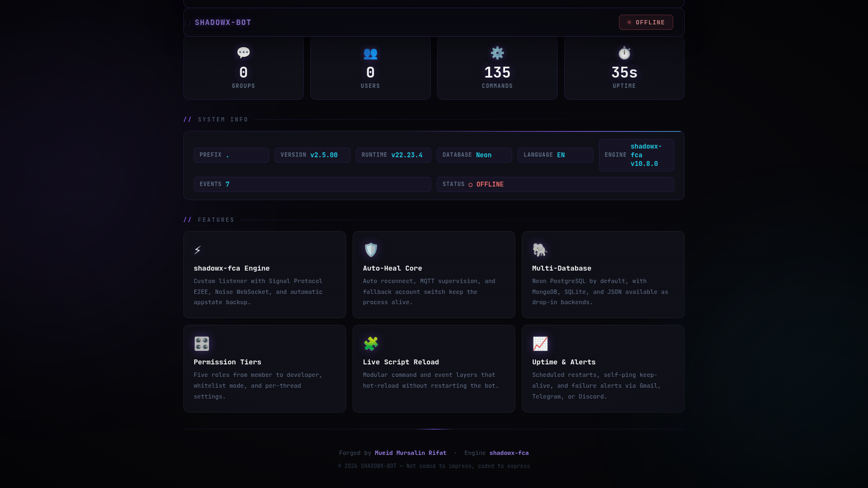Open the shadowx-fca engine footer link
868x488 pixels.
pos(509,453)
